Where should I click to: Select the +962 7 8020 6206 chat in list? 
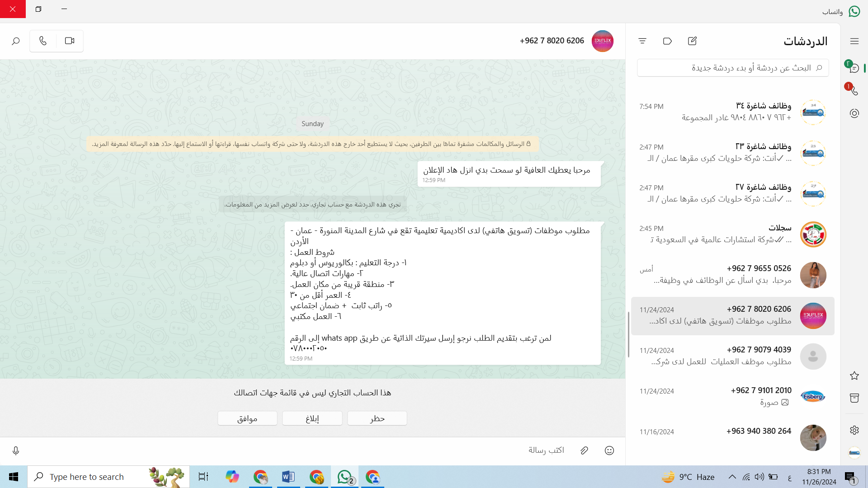click(733, 315)
